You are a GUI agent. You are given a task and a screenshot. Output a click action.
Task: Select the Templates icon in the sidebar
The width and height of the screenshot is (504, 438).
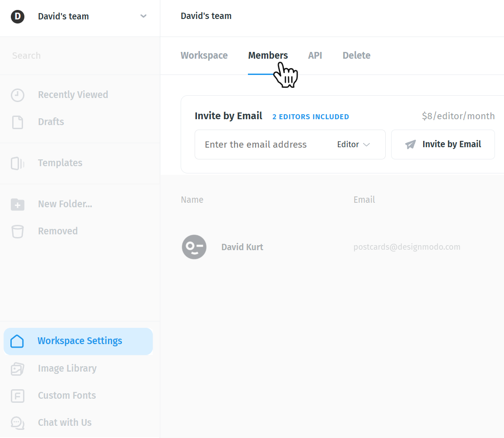pyautogui.click(x=17, y=163)
